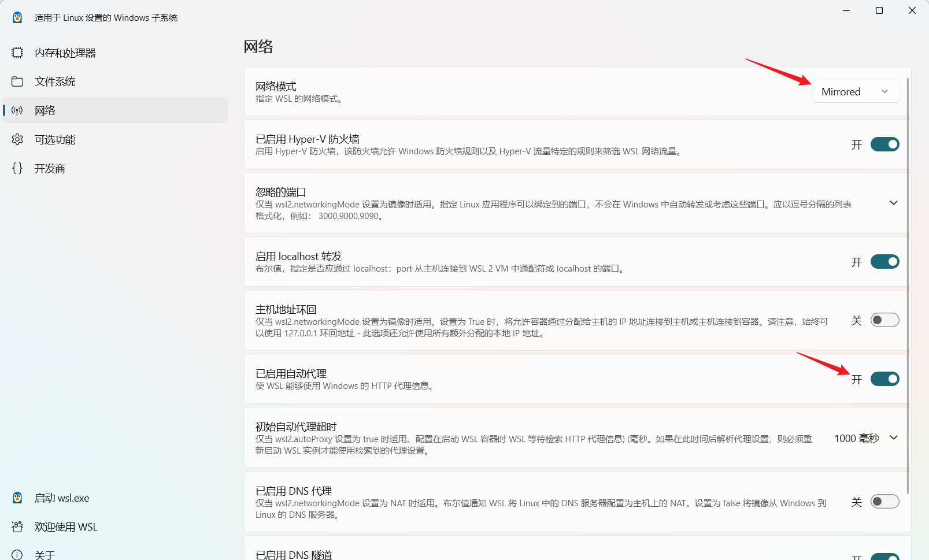This screenshot has height=560, width=929.
Task: Open 文件系统 settings page
Action: point(116,81)
